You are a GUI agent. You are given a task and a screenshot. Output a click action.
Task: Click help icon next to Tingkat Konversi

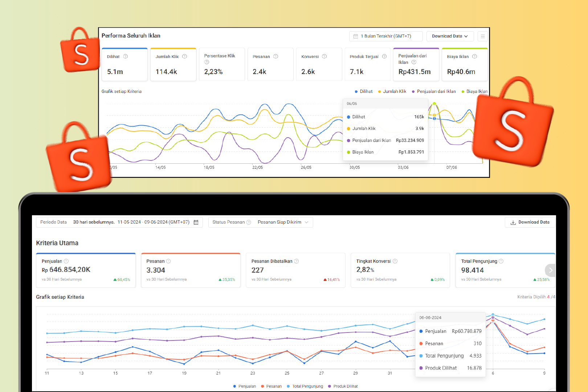395,261
